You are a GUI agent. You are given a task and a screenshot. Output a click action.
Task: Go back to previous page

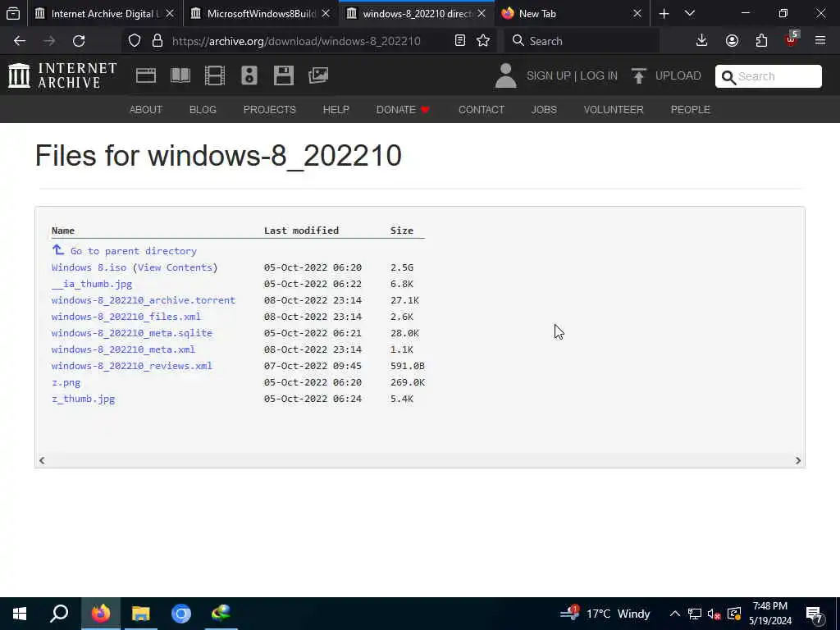(20, 41)
